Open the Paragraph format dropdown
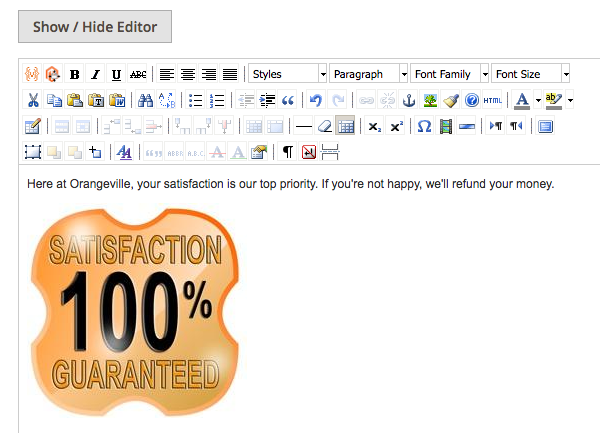 368,73
